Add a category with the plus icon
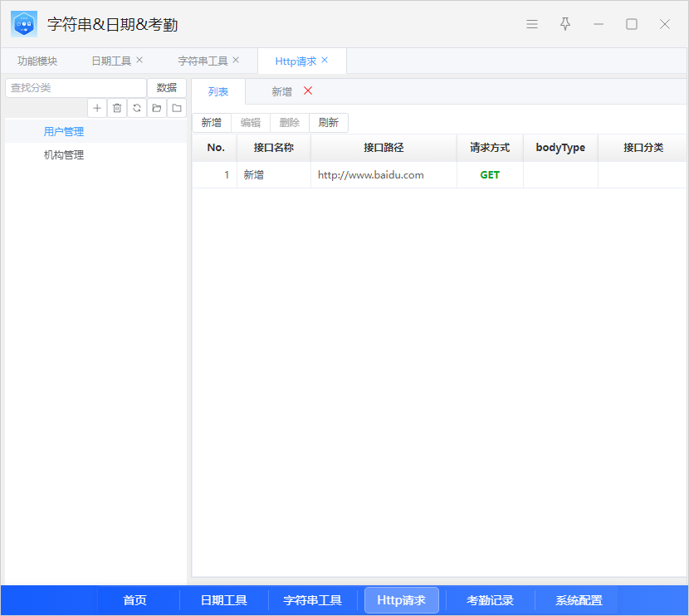This screenshot has width=689, height=616. (97, 108)
